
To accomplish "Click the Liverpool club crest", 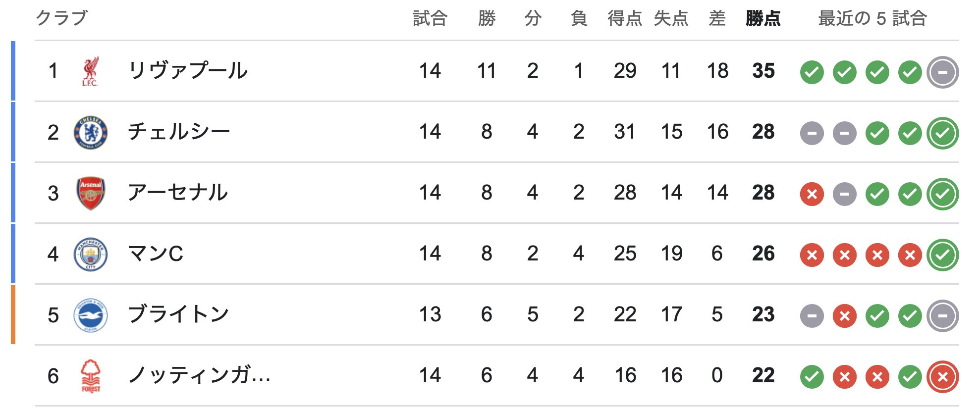I will point(90,71).
